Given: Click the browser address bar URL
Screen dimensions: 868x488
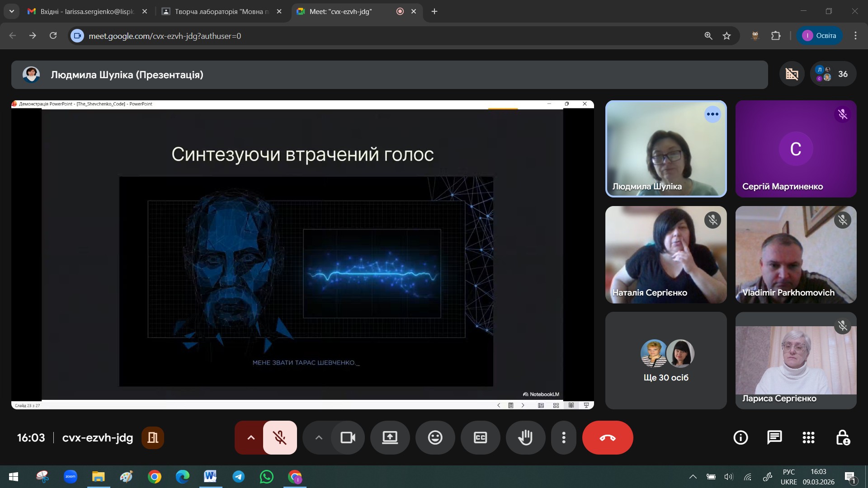Looking at the screenshot, I should pyautogui.click(x=165, y=36).
